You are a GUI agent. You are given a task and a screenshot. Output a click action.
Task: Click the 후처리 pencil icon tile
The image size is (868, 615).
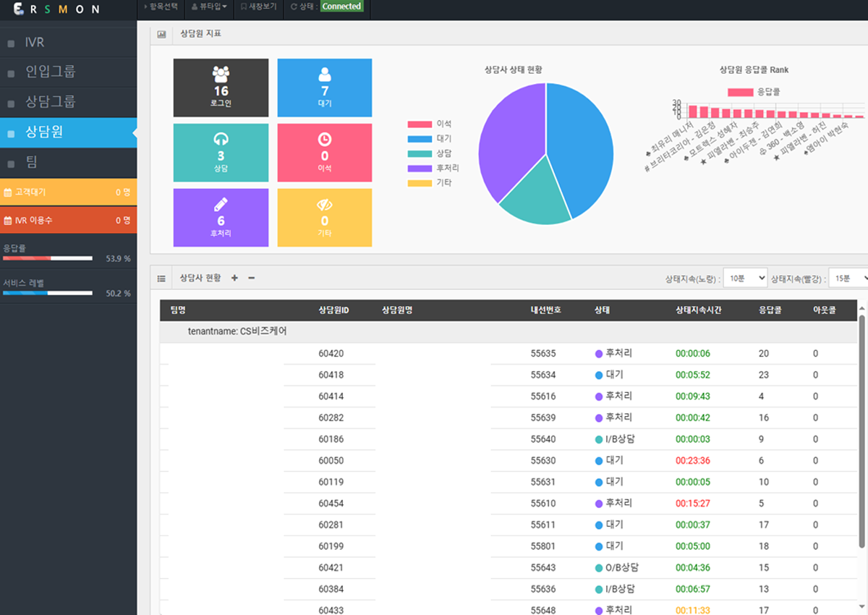pos(221,218)
